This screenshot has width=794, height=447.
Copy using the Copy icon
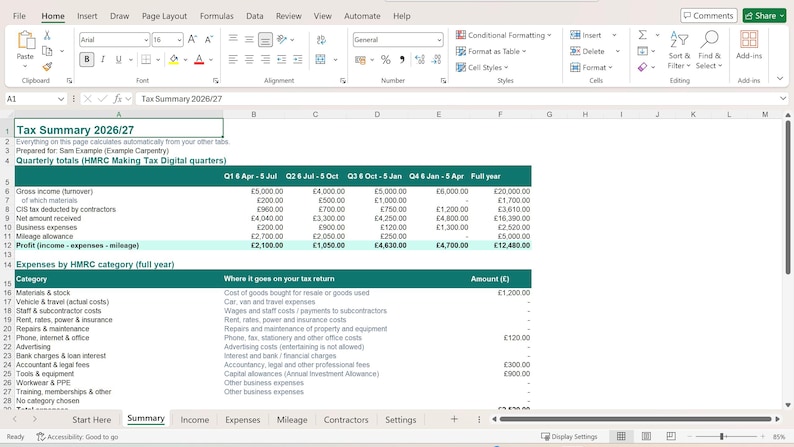tap(47, 51)
